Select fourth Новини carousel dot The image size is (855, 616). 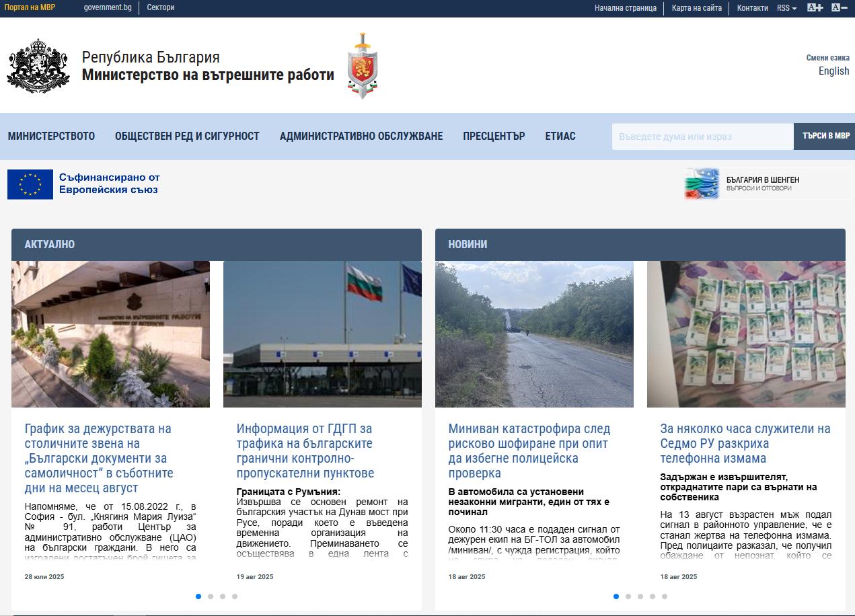coord(653,596)
